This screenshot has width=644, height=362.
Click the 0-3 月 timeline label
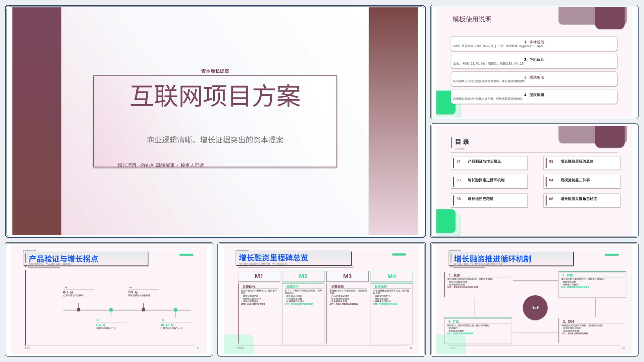68,292
